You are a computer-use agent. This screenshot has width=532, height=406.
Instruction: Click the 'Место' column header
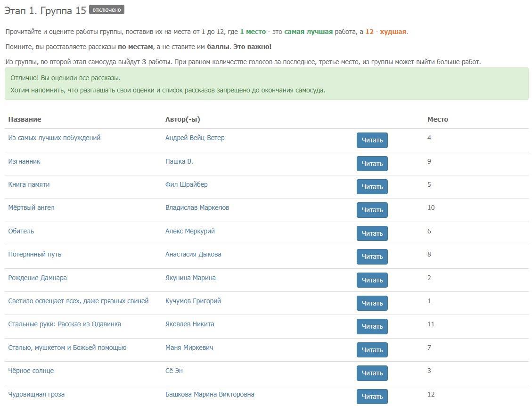pyautogui.click(x=437, y=119)
